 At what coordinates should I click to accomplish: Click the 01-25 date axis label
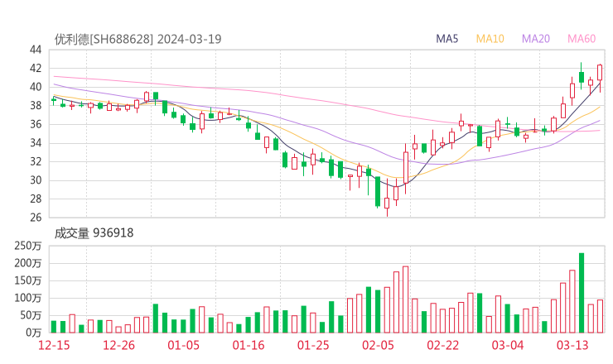pyautogui.click(x=313, y=345)
